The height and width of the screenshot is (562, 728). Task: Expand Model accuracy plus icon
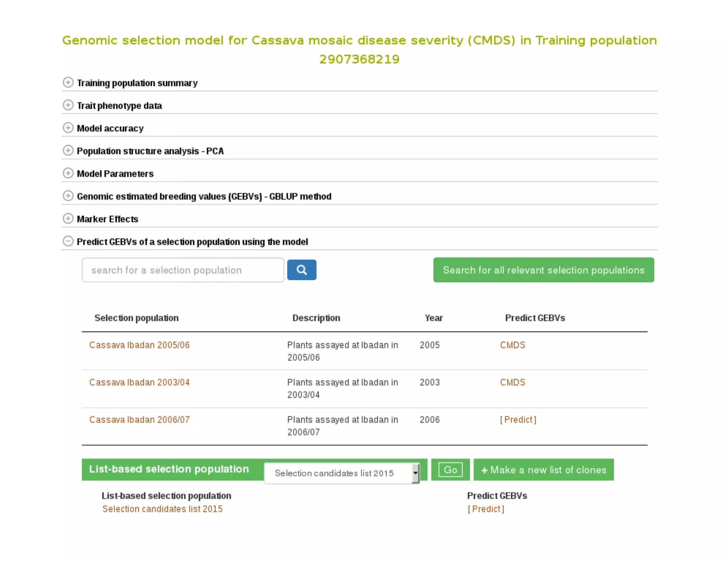point(68,128)
